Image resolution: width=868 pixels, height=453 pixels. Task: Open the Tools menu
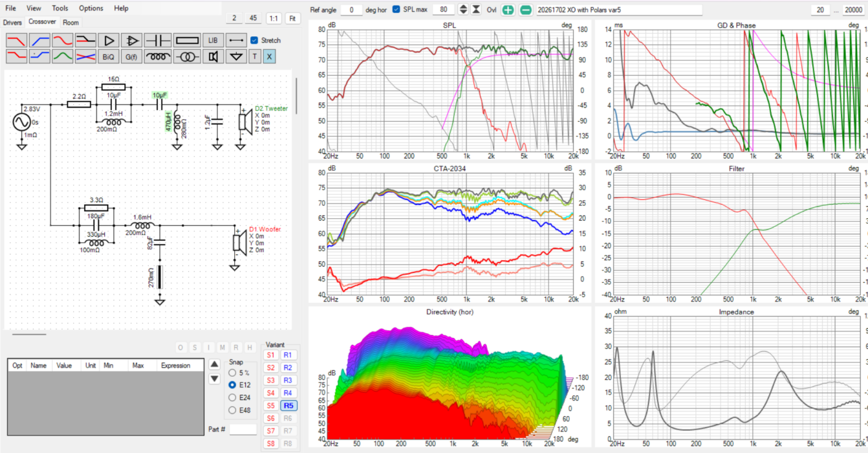[x=60, y=8]
